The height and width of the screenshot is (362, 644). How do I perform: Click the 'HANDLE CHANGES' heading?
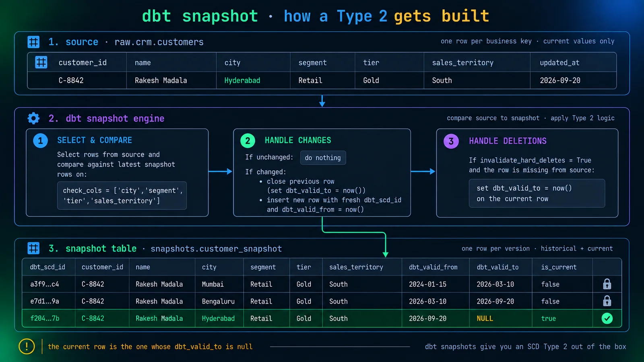point(298,140)
